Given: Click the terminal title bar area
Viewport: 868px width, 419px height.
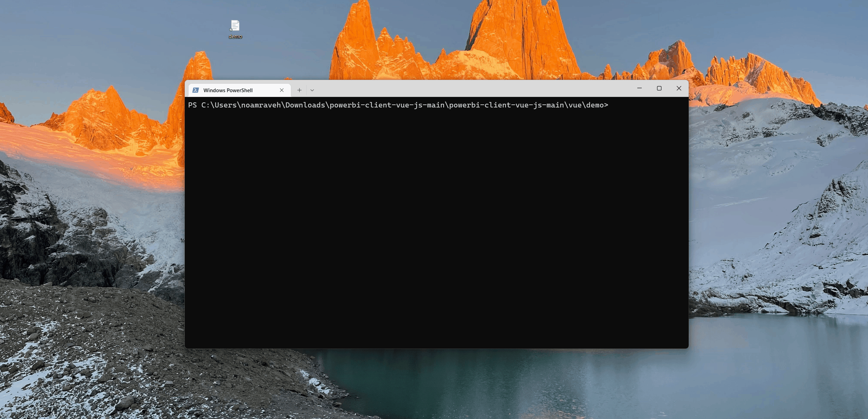Looking at the screenshot, I should (476, 90).
